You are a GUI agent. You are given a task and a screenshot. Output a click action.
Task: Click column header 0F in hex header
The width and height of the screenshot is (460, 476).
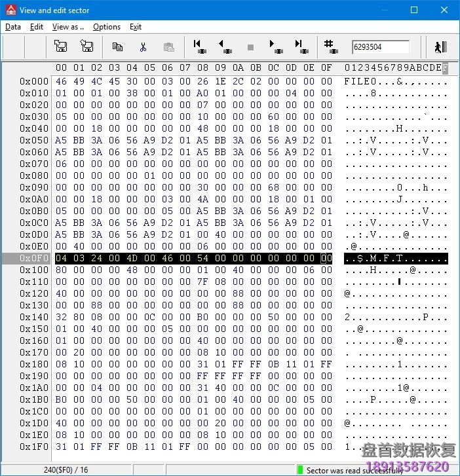pos(326,67)
